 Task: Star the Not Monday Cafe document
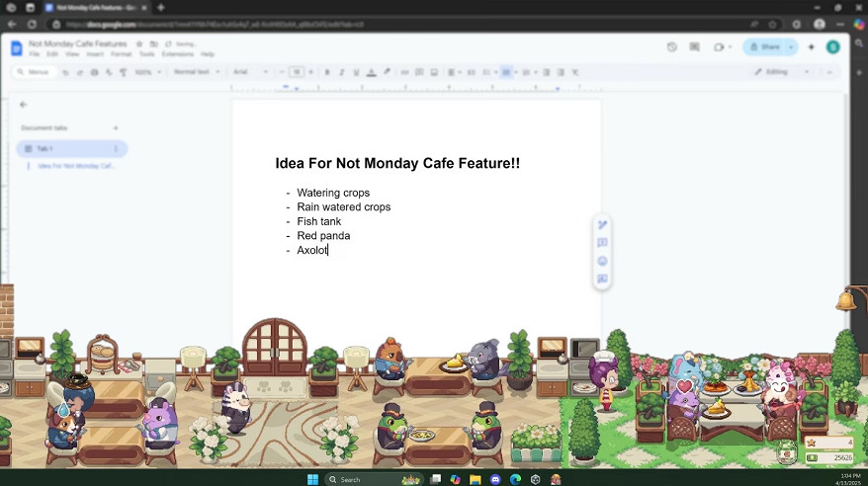point(139,44)
